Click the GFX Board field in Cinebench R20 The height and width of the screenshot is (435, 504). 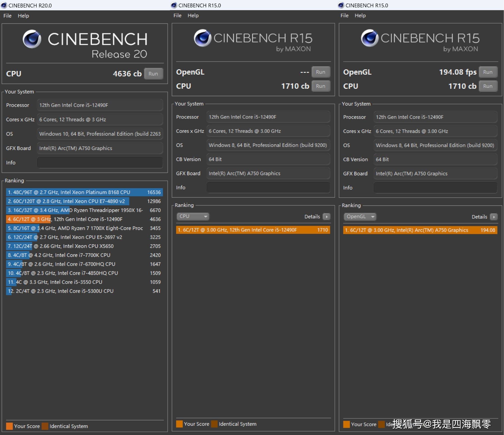pos(100,148)
